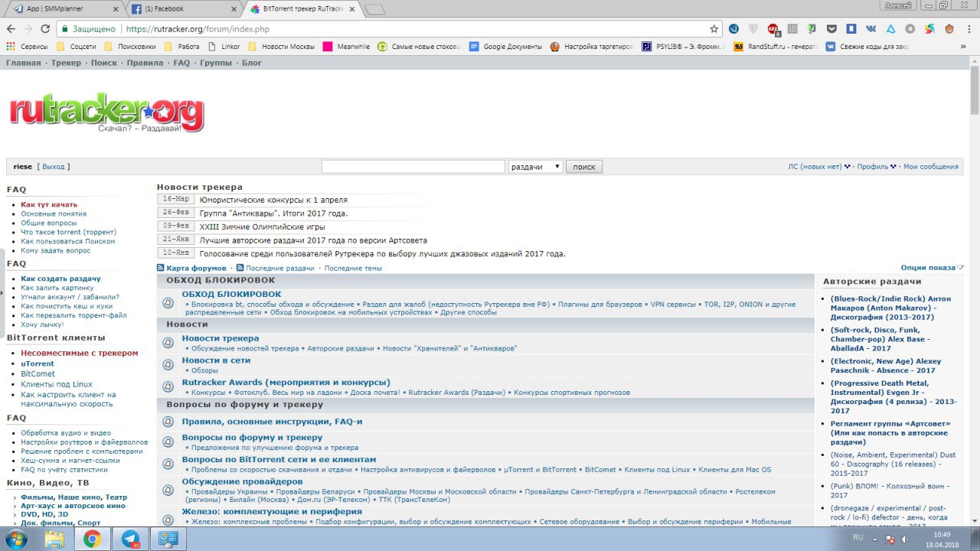This screenshot has width=980, height=551.
Task: Click the Pocket extension icon
Action: pos(831,29)
